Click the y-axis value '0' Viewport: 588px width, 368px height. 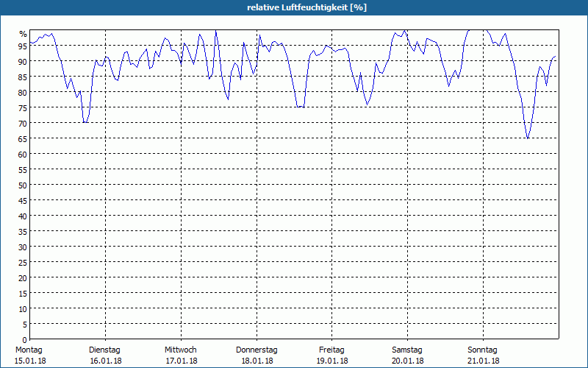click(25, 340)
